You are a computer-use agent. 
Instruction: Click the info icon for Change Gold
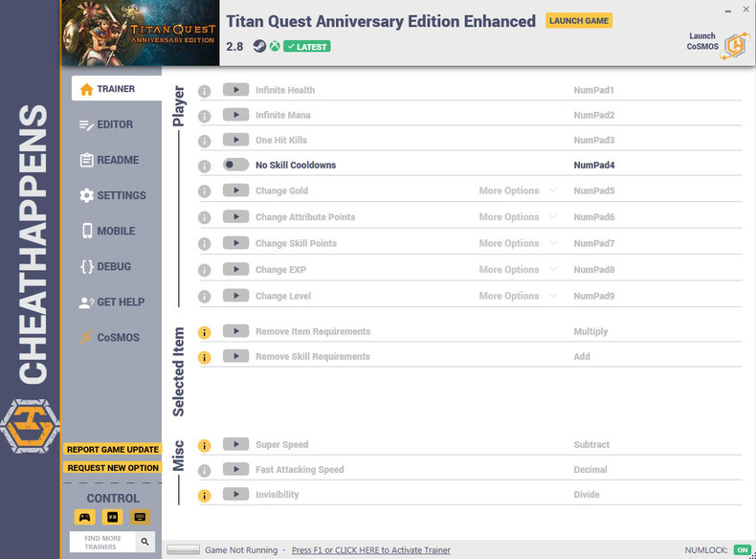tap(205, 191)
